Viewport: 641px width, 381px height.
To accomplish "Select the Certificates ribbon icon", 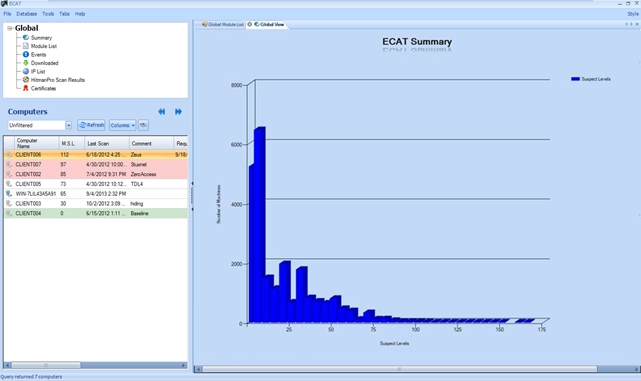I will (26, 88).
